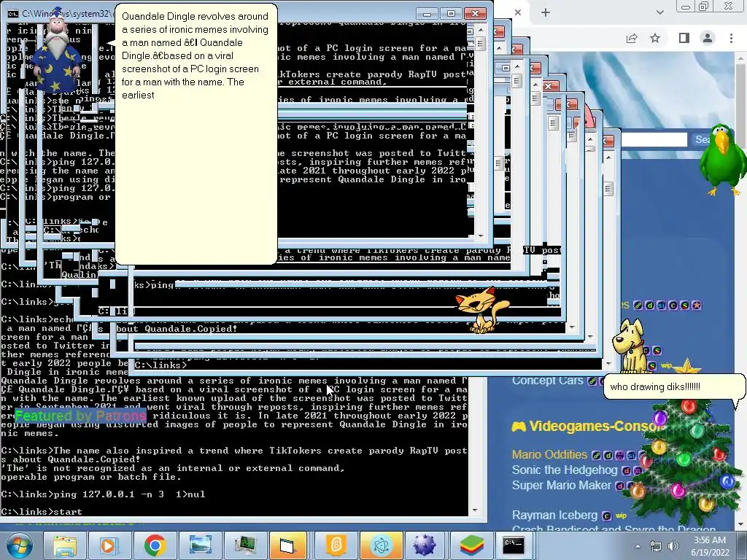Open the orange shield S taskbar icon
This screenshot has width=747, height=560.
[336, 545]
